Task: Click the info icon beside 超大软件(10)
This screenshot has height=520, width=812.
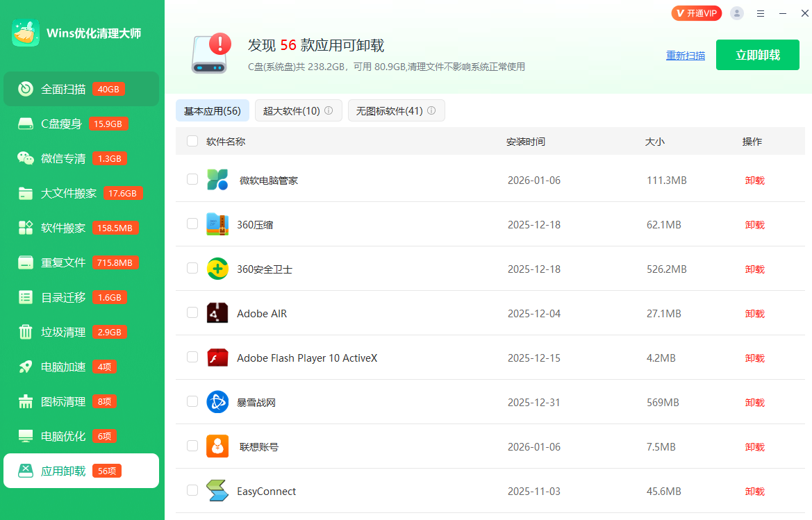Action: [x=329, y=110]
